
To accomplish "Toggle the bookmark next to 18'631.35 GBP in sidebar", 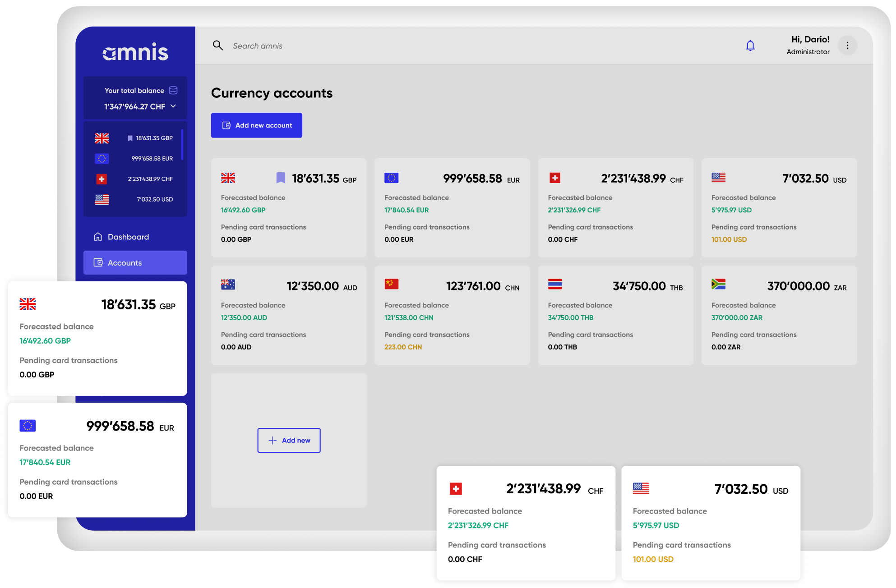I will [130, 138].
